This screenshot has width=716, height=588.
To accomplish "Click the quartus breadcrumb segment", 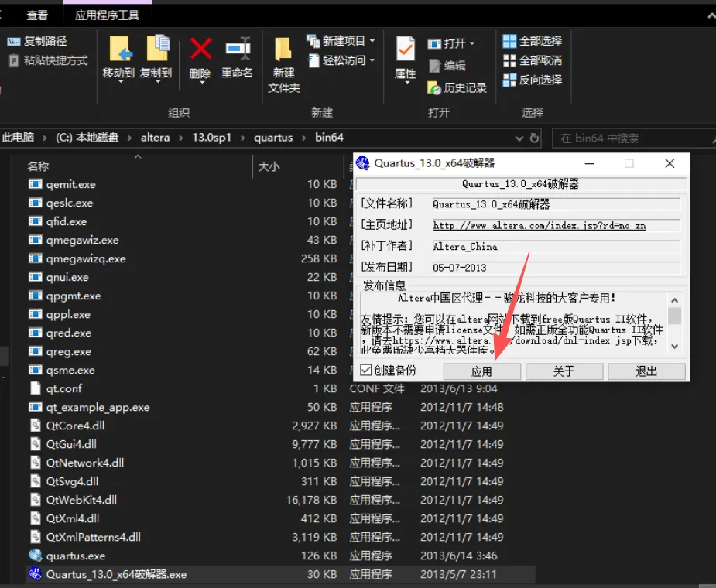I will click(x=273, y=138).
